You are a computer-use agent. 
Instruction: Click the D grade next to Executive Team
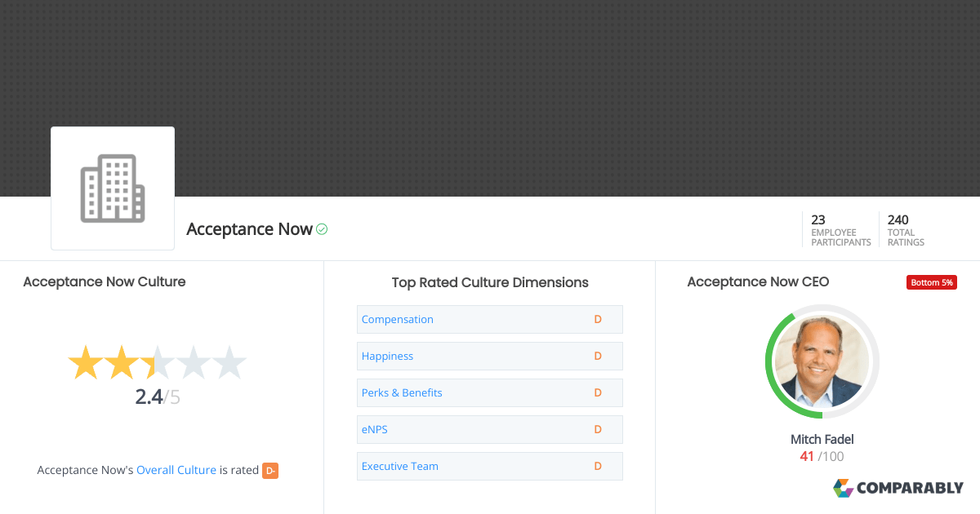click(x=598, y=466)
